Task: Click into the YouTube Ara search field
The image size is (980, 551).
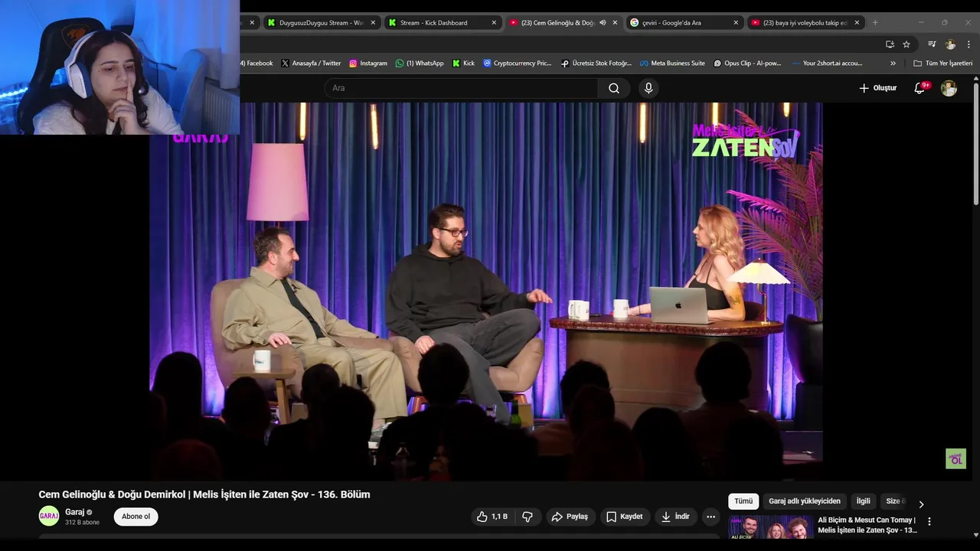Action: point(461,88)
